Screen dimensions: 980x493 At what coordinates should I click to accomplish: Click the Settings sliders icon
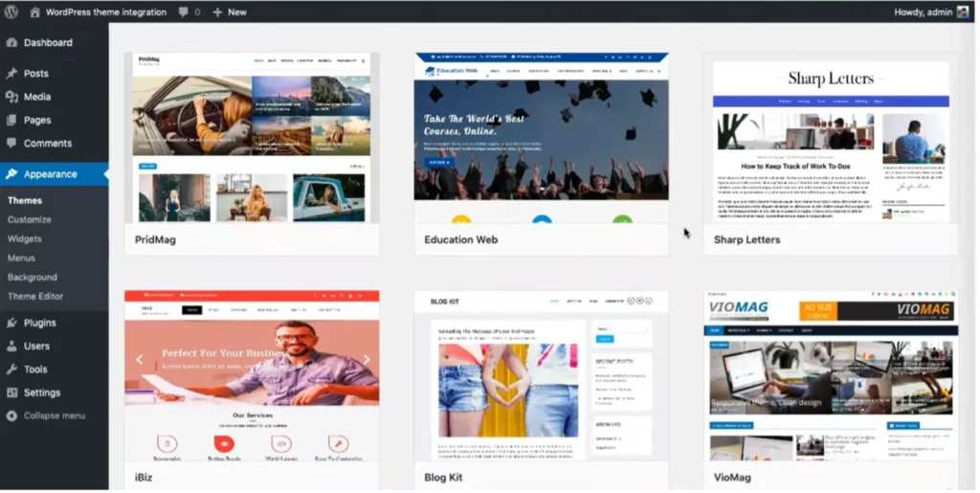11,392
